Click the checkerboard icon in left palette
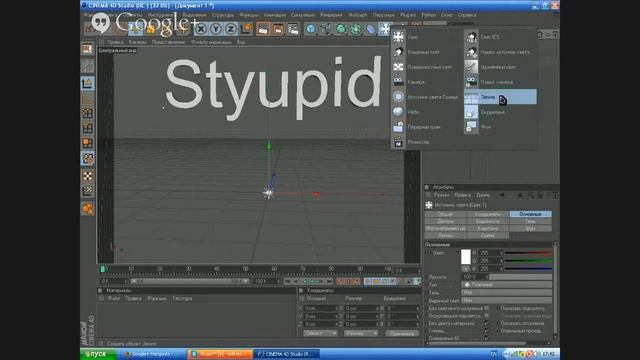The width and height of the screenshot is (640, 360). 87,176
